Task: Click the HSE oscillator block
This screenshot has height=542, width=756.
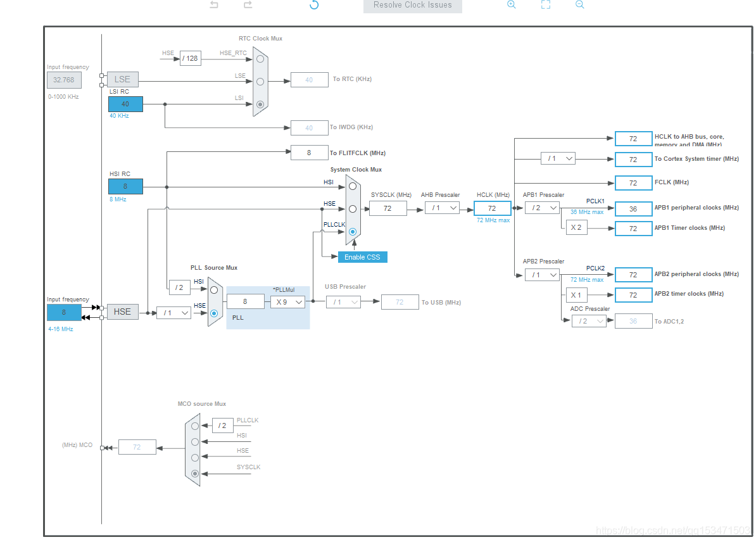Action: click(x=122, y=312)
